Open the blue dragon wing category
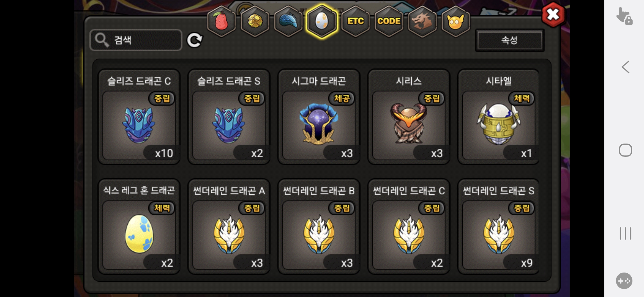This screenshot has height=297, width=644. 288,21
